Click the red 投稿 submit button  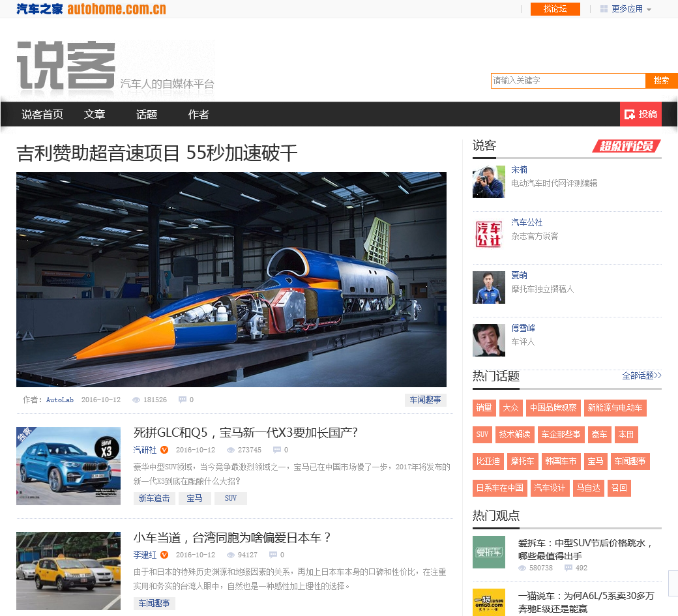pyautogui.click(x=641, y=114)
